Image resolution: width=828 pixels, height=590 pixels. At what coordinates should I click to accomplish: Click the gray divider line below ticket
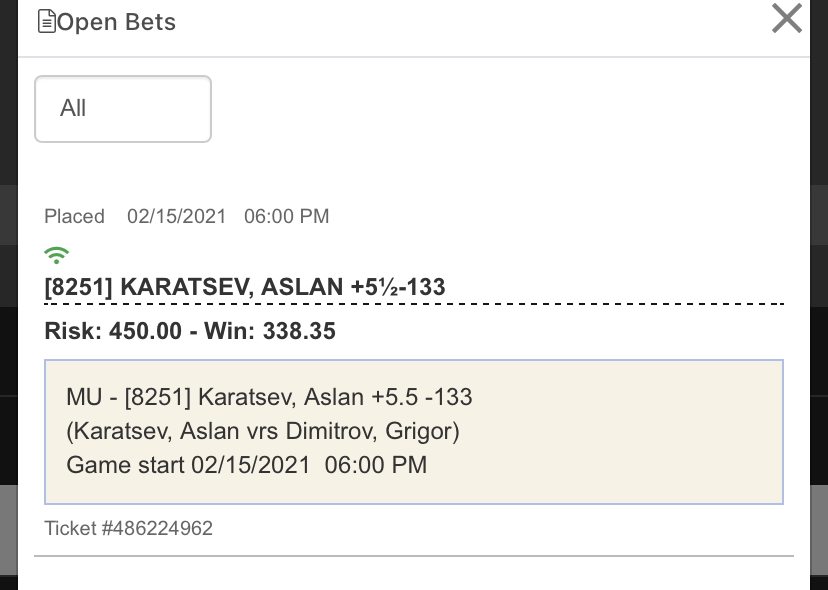click(x=414, y=556)
